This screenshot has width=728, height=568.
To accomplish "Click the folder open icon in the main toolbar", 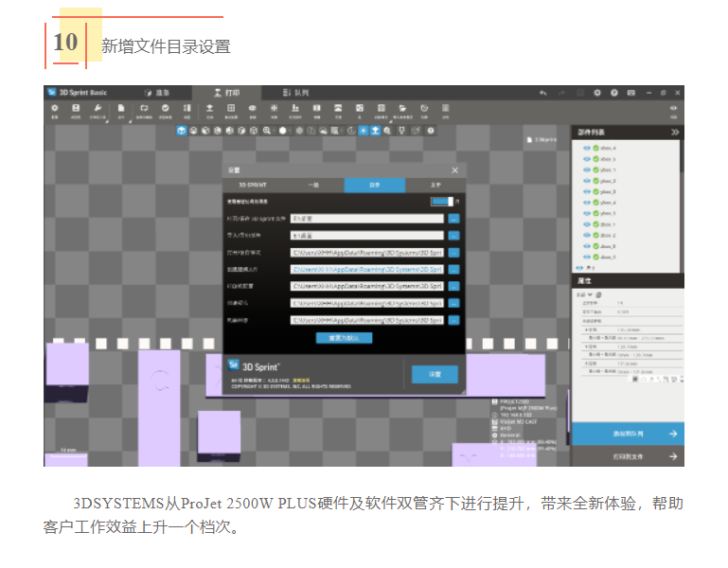I will [402, 108].
